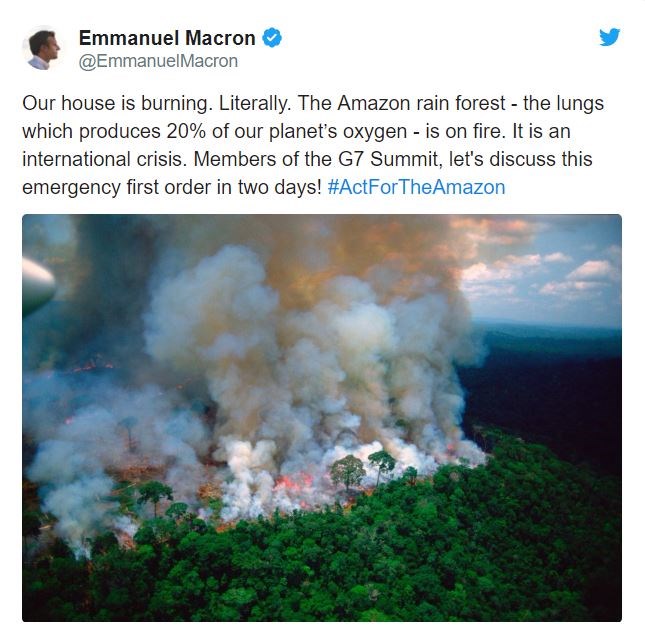Viewport: 645px width, 632px height.
Task: Click the aircraft wing tip in photo
Action: pyautogui.click(x=38, y=286)
